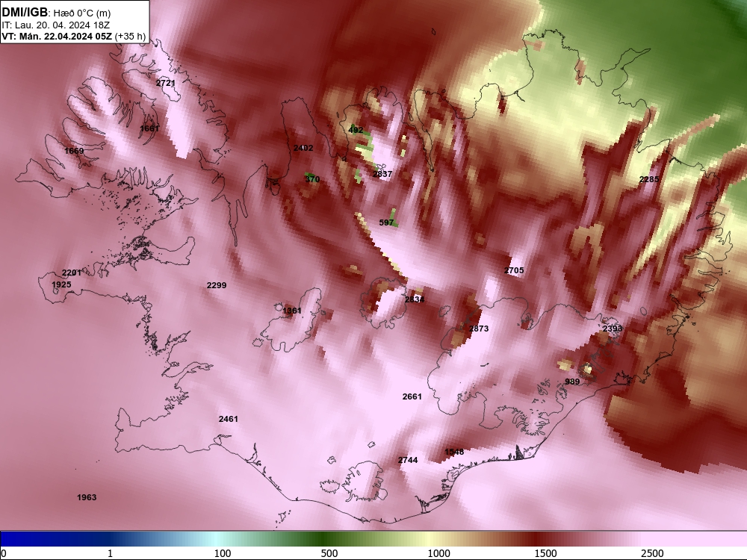Image resolution: width=747 pixels, height=560 pixels.
Task: Select the 597 data label
Action: 386,223
